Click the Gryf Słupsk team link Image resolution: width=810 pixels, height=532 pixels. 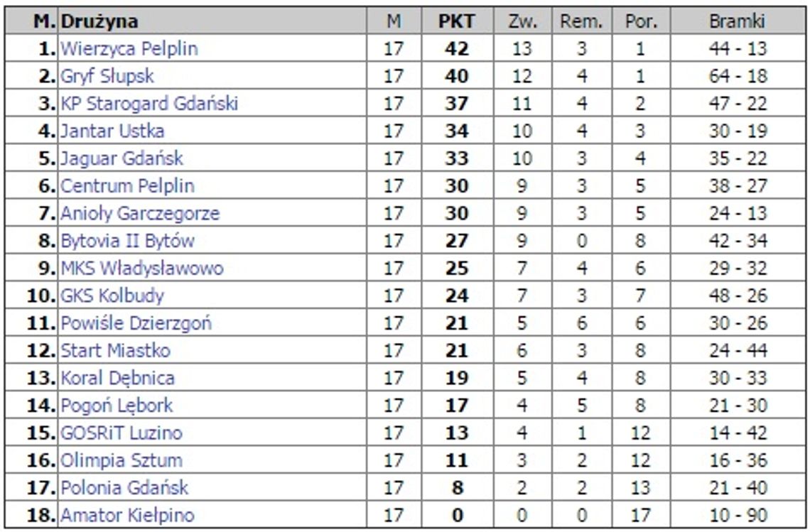point(107,76)
